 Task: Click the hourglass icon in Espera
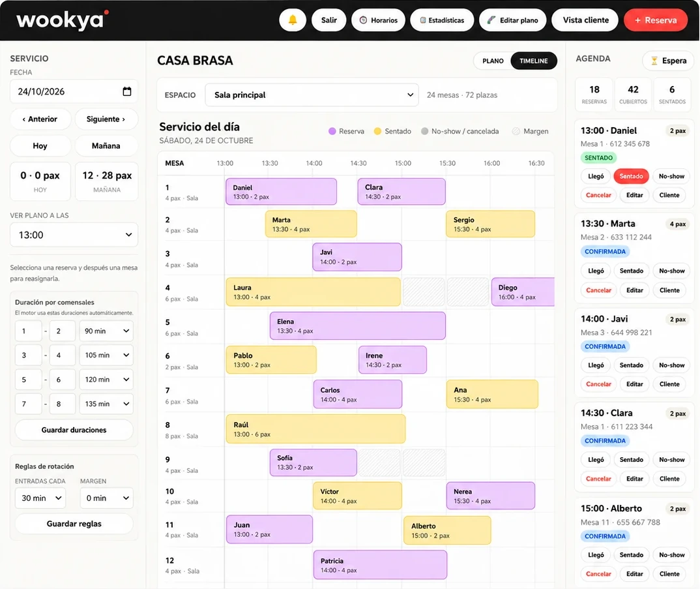tap(654, 61)
